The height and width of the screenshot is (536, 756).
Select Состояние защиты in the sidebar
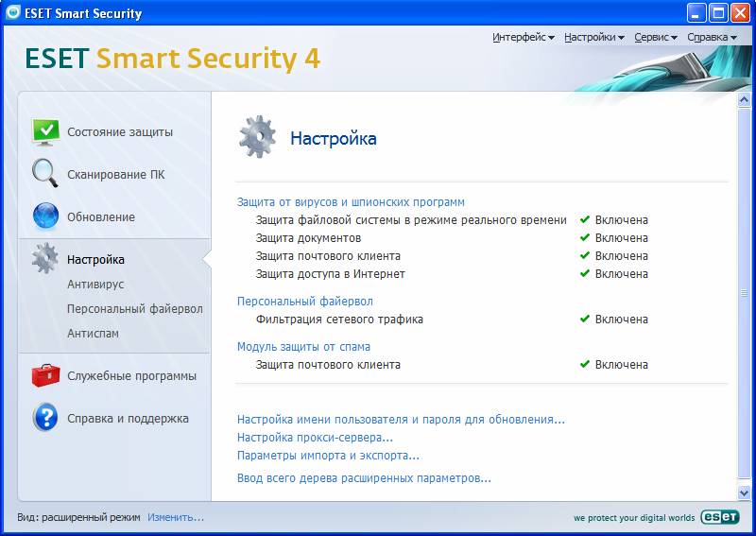pyautogui.click(x=120, y=132)
